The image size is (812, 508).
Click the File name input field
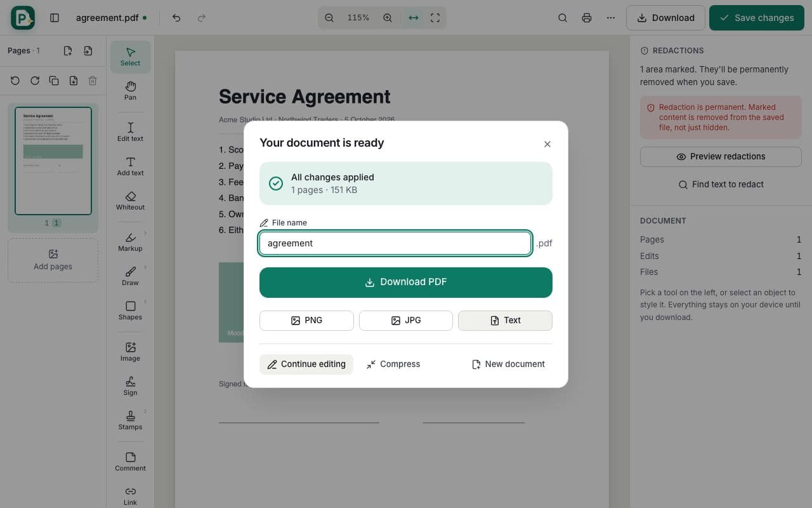pos(395,243)
